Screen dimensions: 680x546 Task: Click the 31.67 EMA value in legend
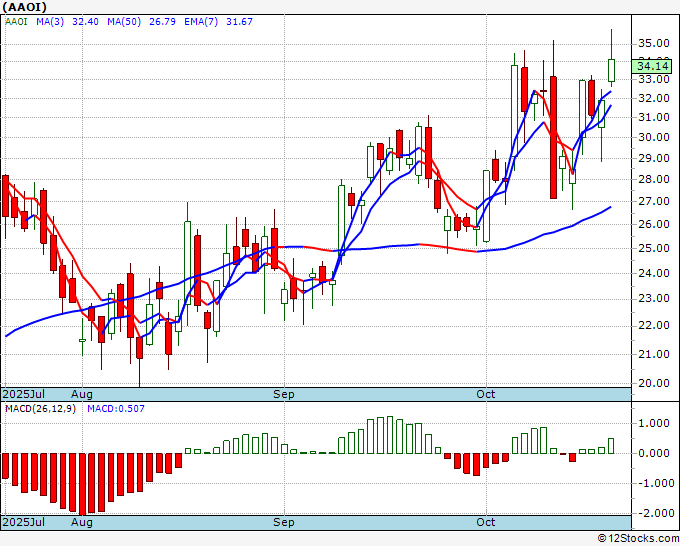pyautogui.click(x=239, y=22)
